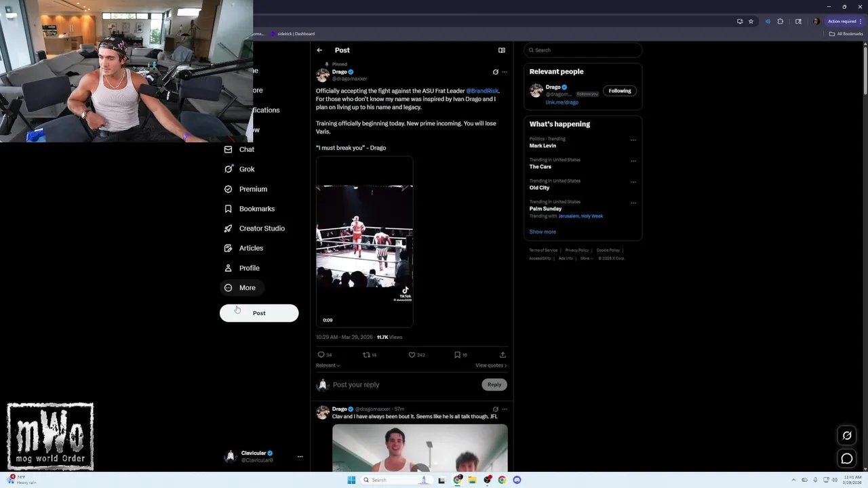Toggle Following button for Drago
The width and height of the screenshot is (868, 488).
click(x=620, y=91)
